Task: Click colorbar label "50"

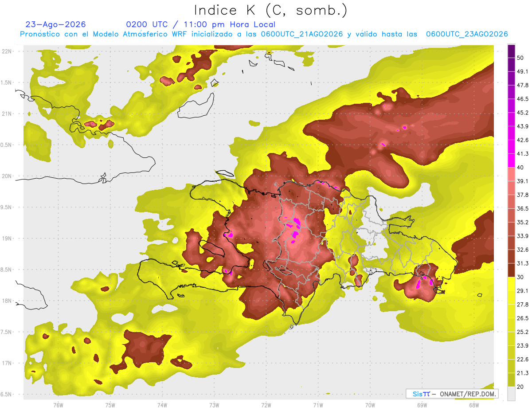Action: tap(521, 58)
